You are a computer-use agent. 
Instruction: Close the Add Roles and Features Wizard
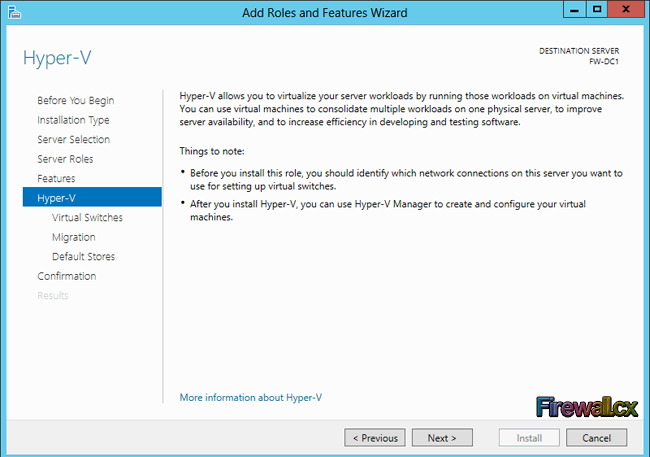click(626, 10)
